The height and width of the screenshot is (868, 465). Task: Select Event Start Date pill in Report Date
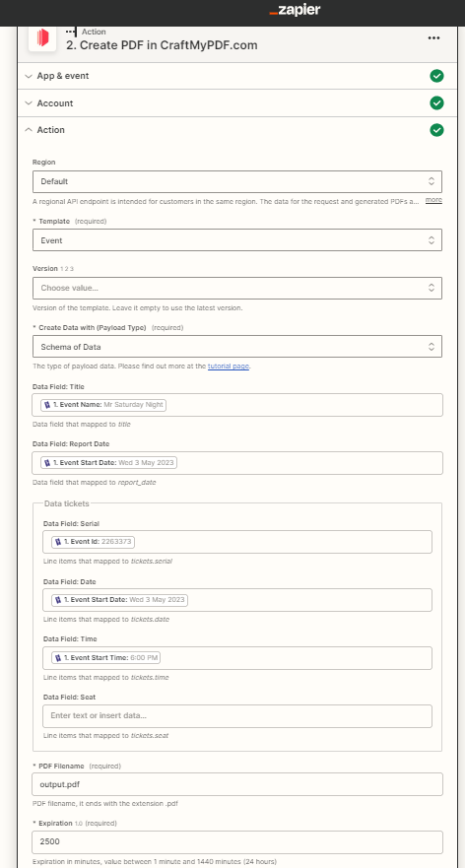point(108,463)
